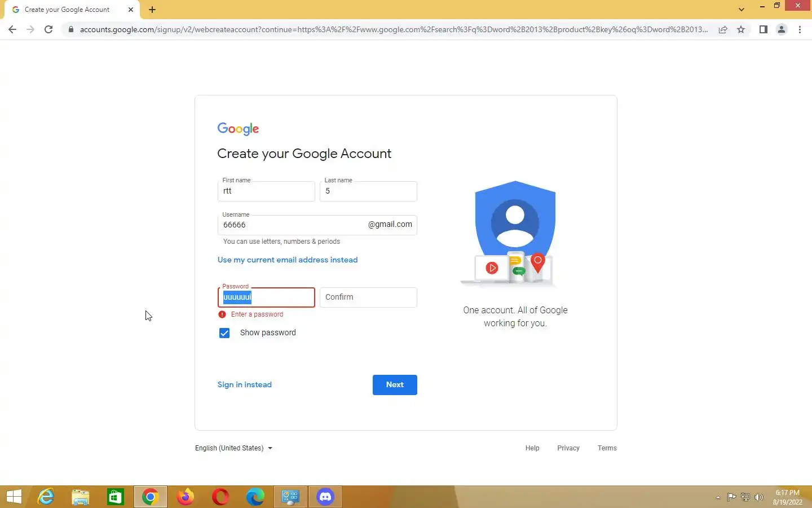812x508 pixels.
Task: Click the Enter a password error text
Action: [257, 314]
